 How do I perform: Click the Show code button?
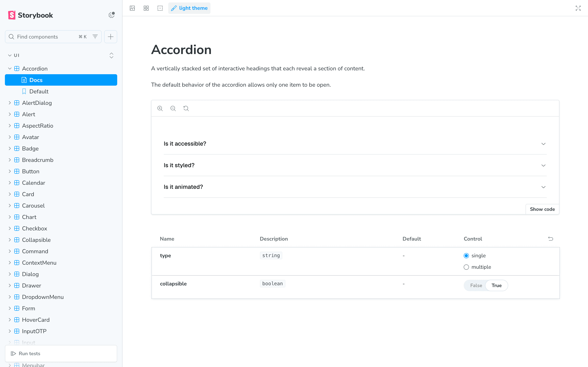[542, 209]
